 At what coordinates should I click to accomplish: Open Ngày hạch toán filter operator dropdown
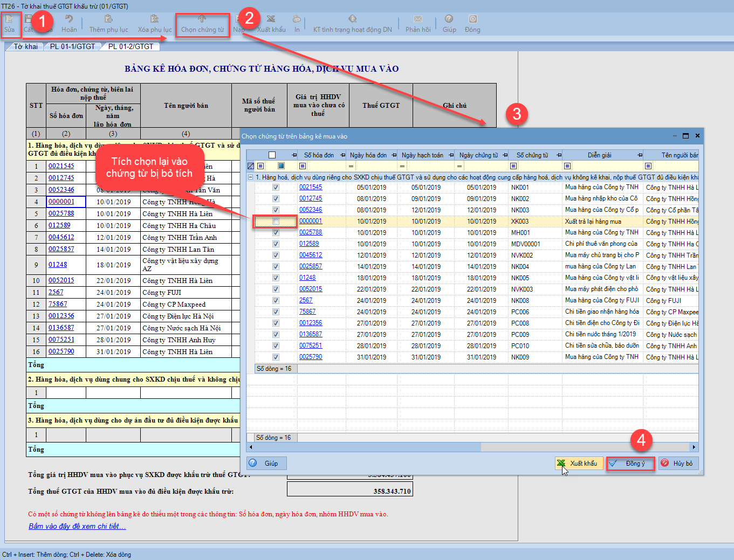point(402,166)
